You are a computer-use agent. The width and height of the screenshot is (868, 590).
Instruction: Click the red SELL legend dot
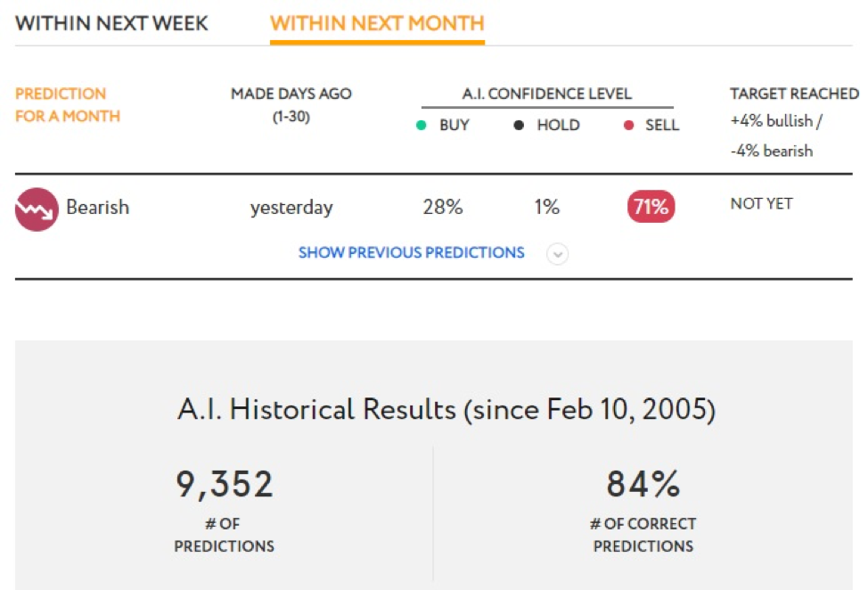click(628, 125)
